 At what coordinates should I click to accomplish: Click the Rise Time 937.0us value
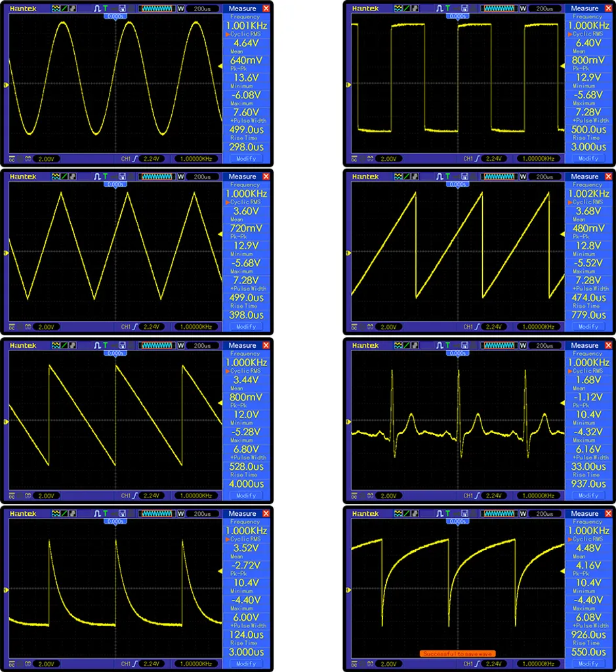pyautogui.click(x=588, y=484)
